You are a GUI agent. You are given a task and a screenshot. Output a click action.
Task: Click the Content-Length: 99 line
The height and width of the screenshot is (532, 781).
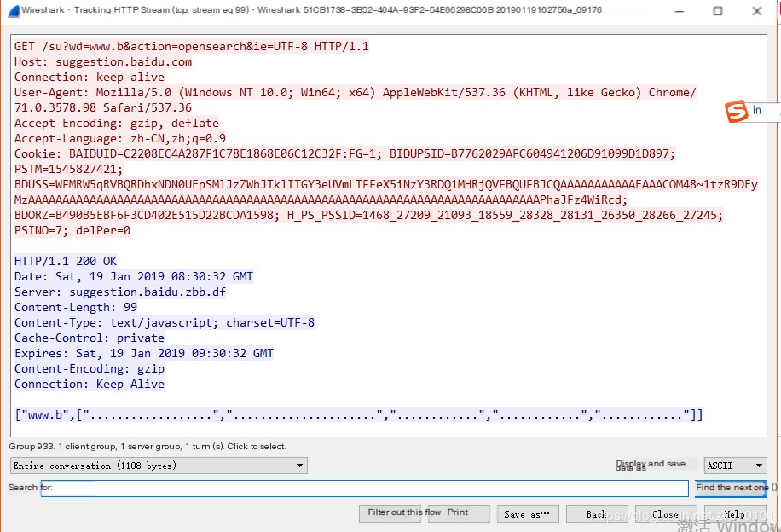tap(76, 307)
